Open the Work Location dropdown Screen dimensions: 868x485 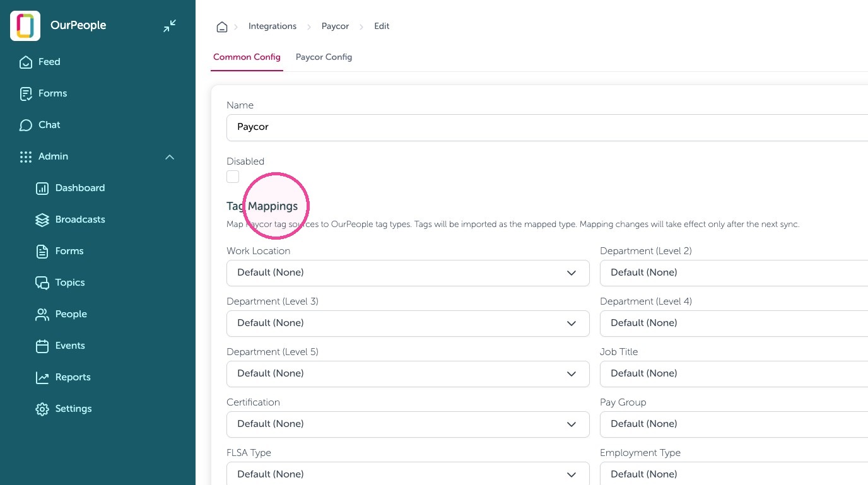(408, 272)
